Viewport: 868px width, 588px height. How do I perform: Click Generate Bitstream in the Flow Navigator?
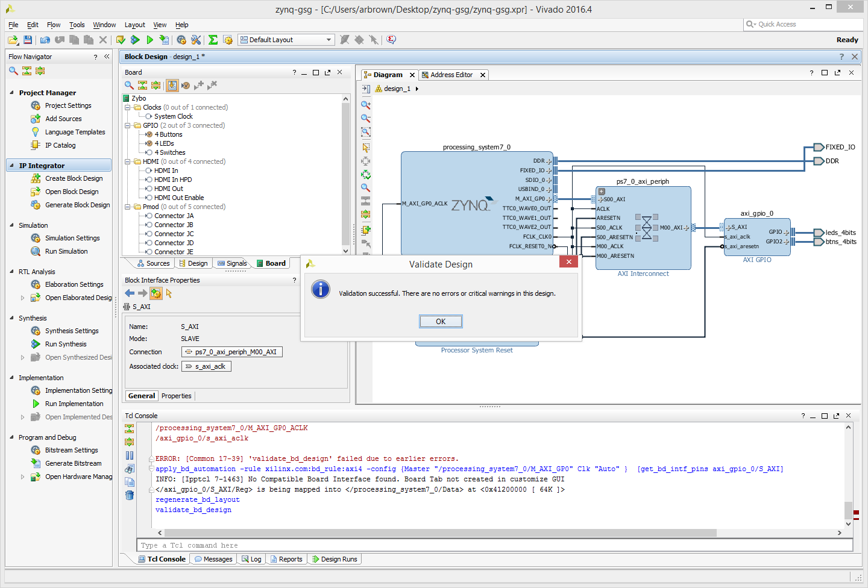[x=73, y=463]
